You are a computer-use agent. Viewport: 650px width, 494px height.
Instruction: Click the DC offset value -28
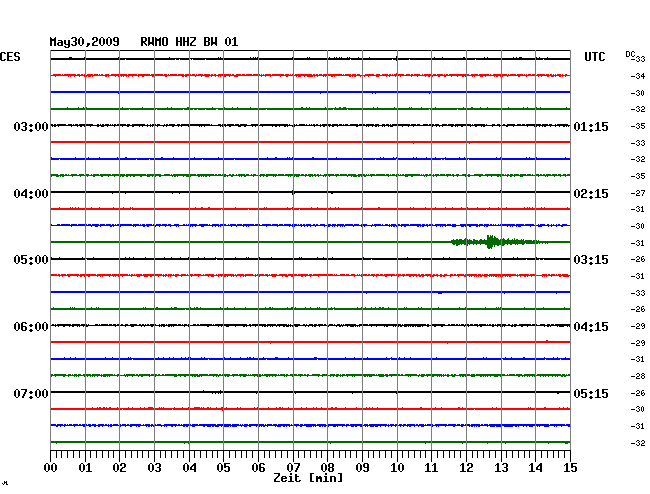638,376
